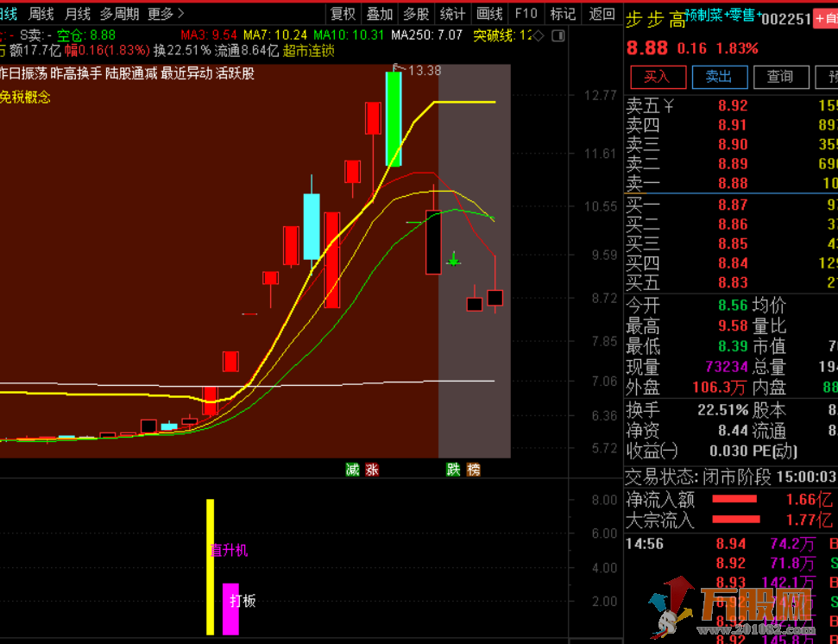838x644 pixels.
Task: Click the MA10: 10.31 indicator label
Action: coord(349,35)
